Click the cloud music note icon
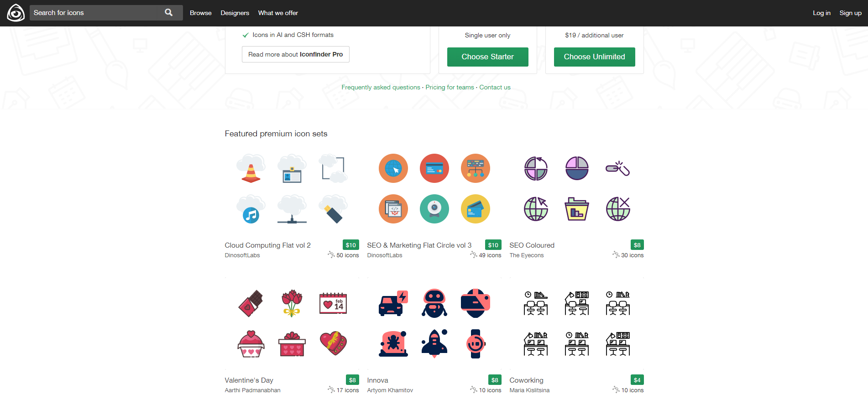The image size is (868, 410). click(x=251, y=209)
